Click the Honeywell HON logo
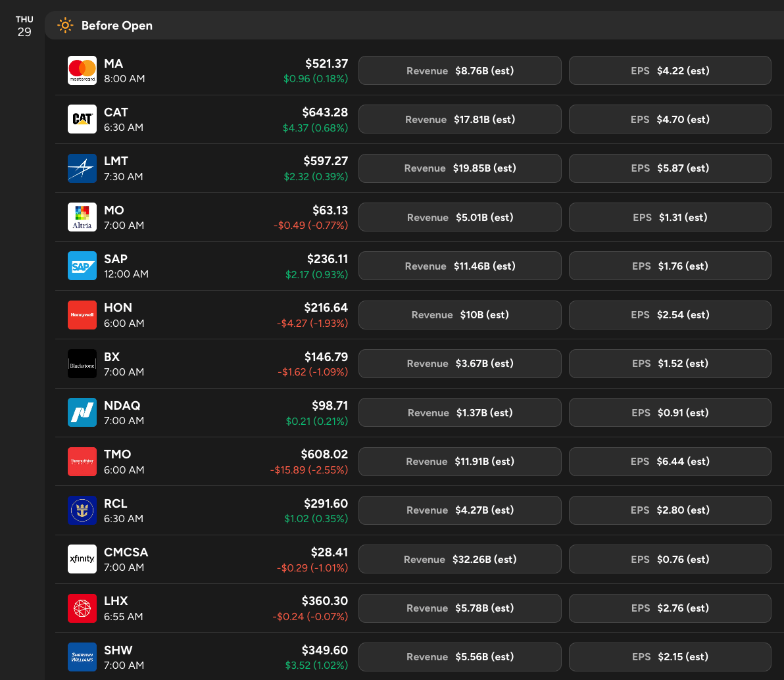This screenshot has width=784, height=680. [82, 314]
